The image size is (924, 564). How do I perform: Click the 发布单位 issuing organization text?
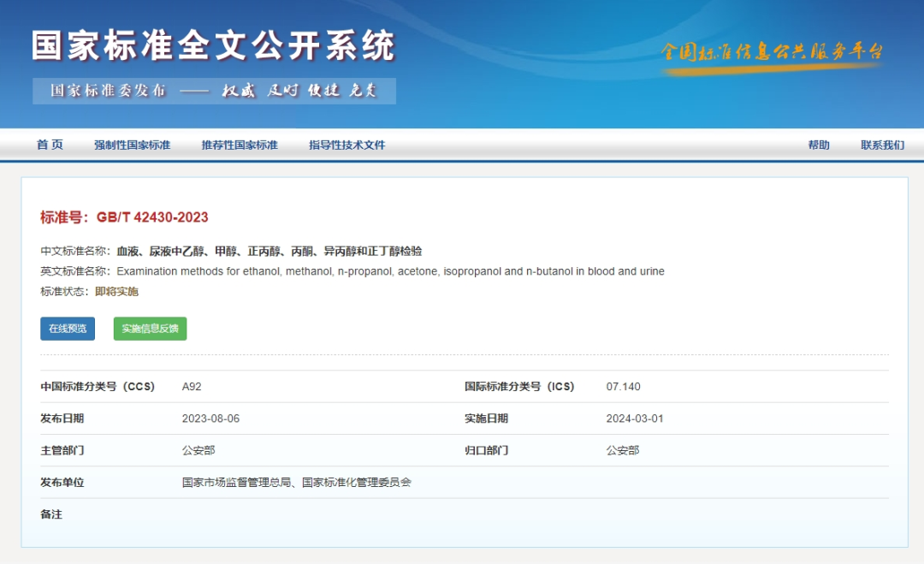coord(293,481)
